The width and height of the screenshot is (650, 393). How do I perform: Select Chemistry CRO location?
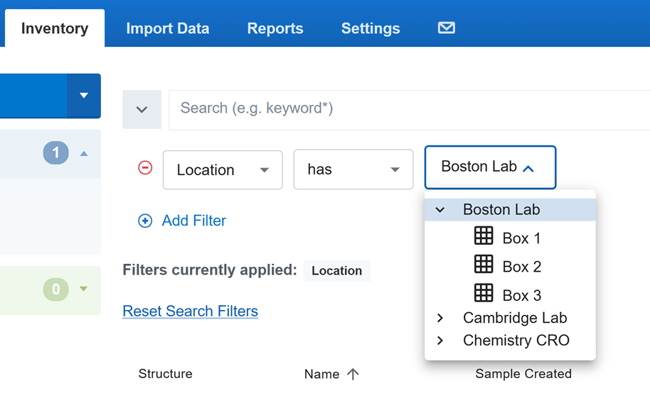516,340
